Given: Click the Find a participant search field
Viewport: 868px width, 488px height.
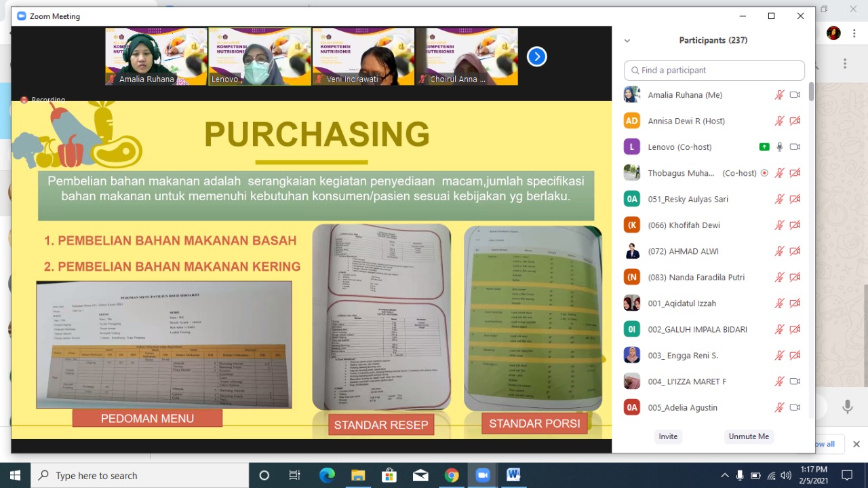Looking at the screenshot, I should point(714,70).
